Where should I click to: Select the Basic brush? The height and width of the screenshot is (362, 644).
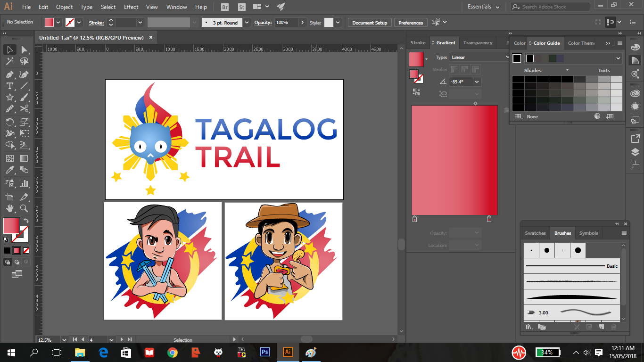coord(571,266)
